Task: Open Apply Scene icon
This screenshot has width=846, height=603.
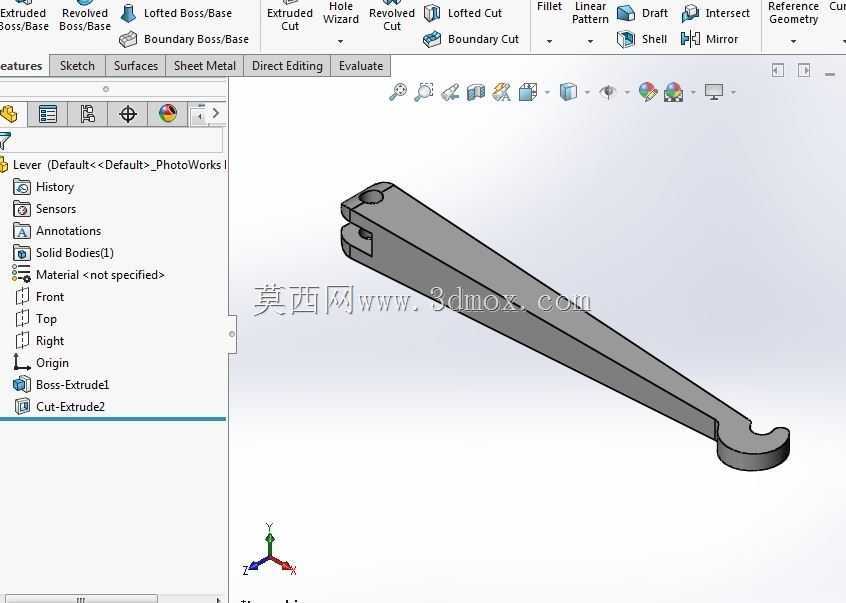Action: (673, 92)
